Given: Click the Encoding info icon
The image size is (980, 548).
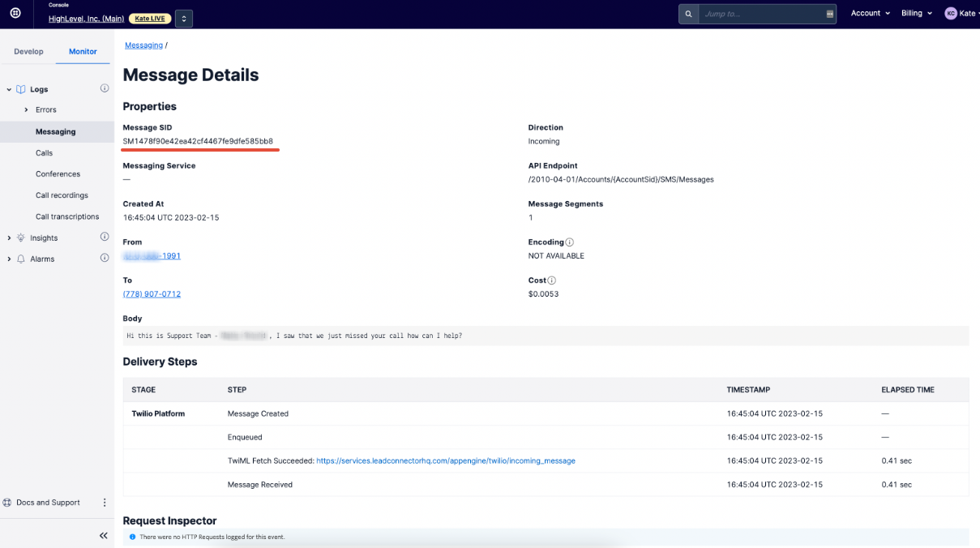Looking at the screenshot, I should (x=570, y=242).
